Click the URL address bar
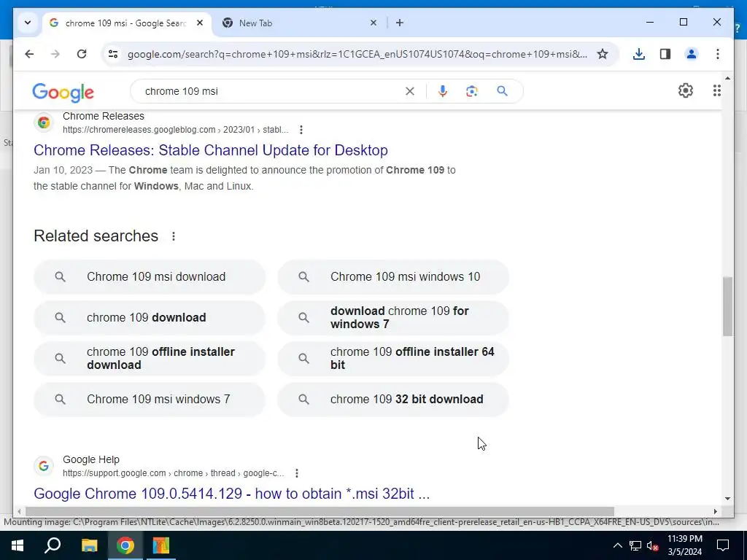The image size is (747, 560). [357, 54]
